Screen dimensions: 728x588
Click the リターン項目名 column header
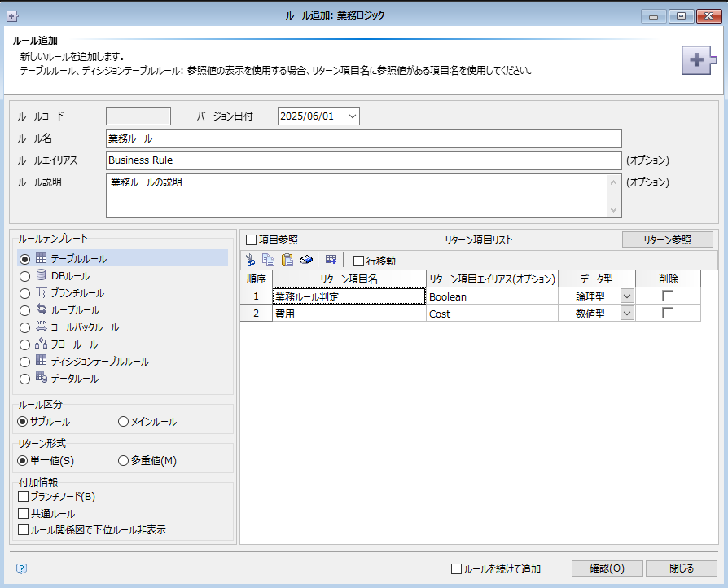[x=349, y=279]
